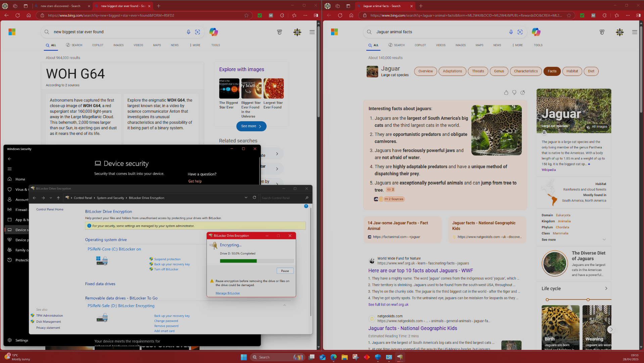
Task: Click microphone icon in left Bing search box
Action: click(x=188, y=32)
